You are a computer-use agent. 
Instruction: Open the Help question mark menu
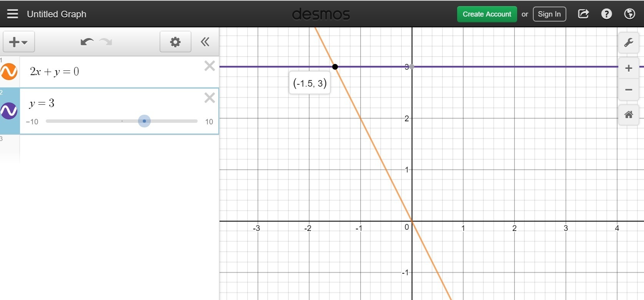pos(606,14)
